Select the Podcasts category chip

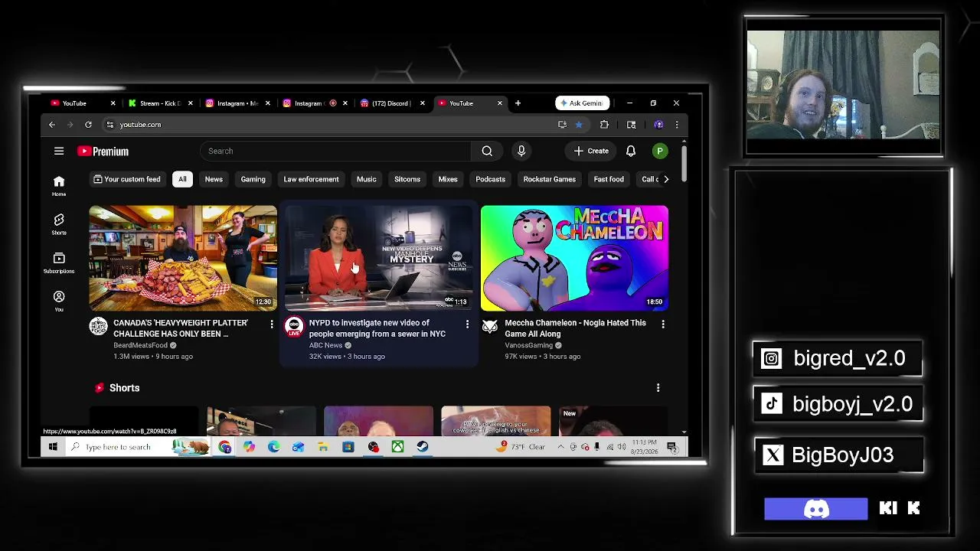(x=490, y=179)
